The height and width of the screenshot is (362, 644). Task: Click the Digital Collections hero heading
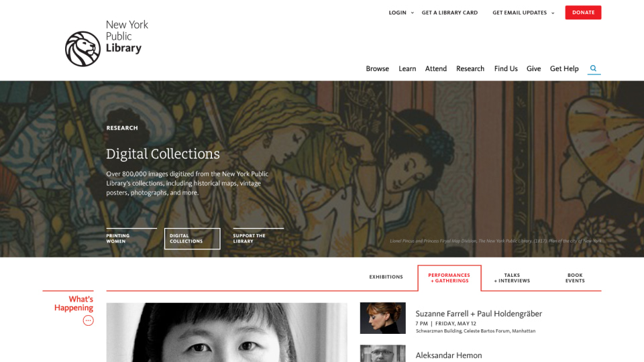coord(162,154)
